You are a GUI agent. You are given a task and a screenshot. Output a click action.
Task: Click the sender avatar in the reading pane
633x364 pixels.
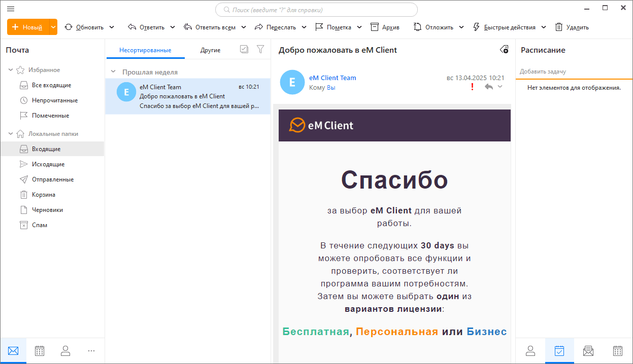(292, 82)
